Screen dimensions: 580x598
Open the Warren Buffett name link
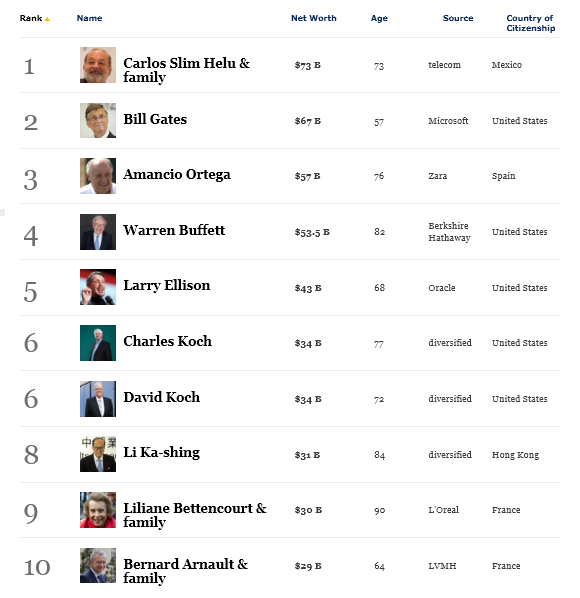coord(174,230)
